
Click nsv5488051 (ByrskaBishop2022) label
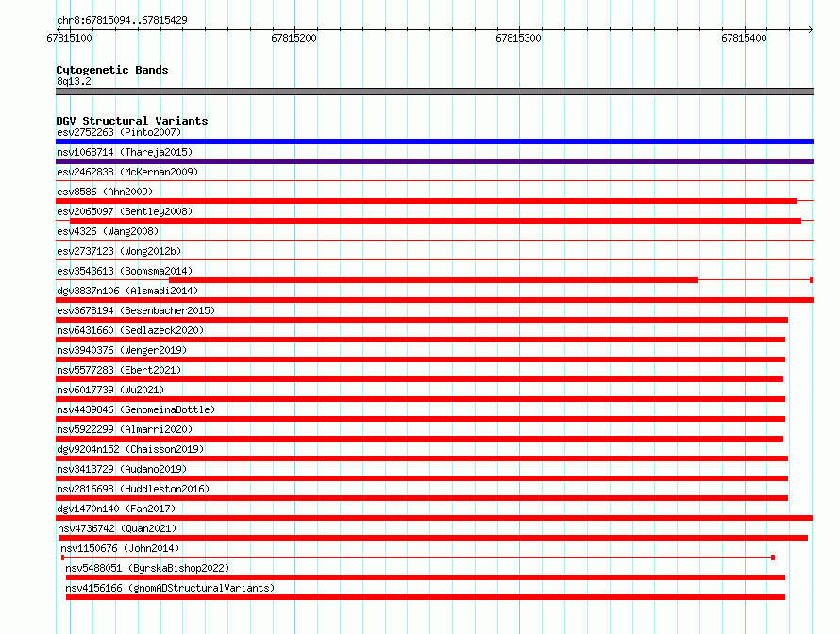coord(147,568)
